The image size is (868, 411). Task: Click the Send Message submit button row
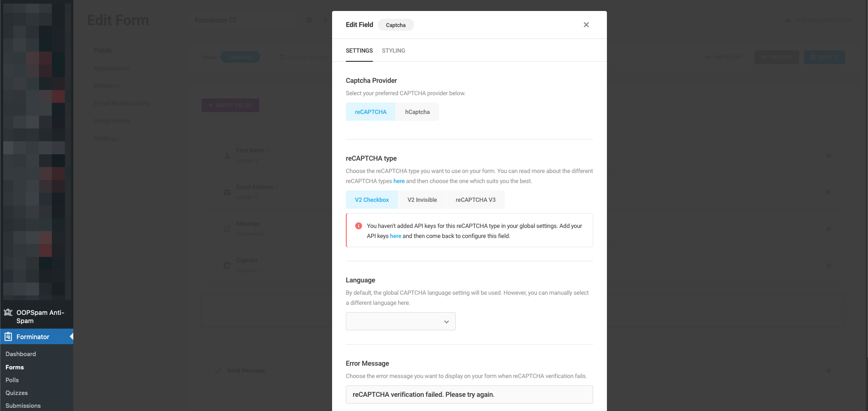tap(523, 371)
